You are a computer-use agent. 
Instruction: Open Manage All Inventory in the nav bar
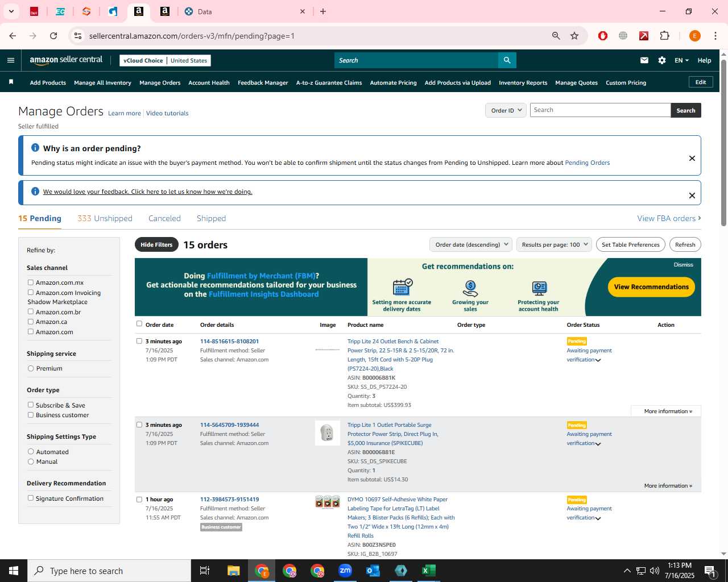pos(102,83)
